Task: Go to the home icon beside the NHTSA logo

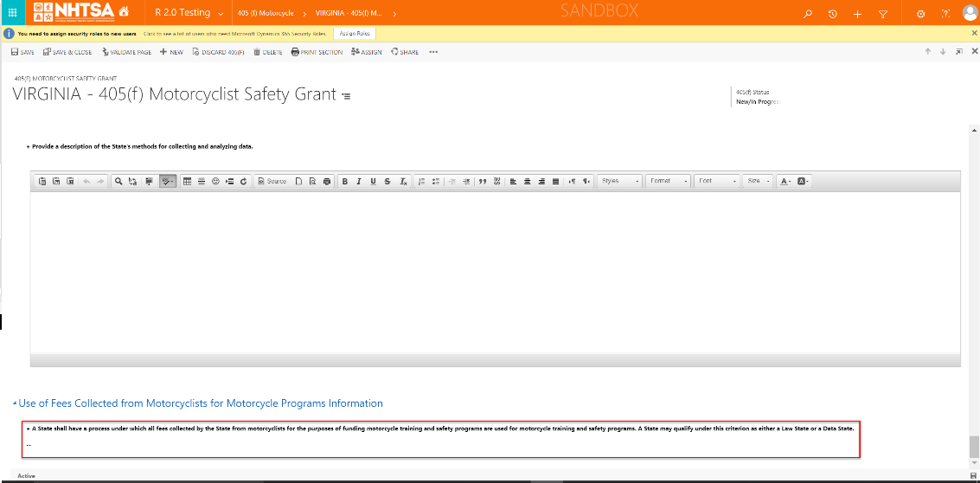Action: pyautogui.click(x=124, y=11)
